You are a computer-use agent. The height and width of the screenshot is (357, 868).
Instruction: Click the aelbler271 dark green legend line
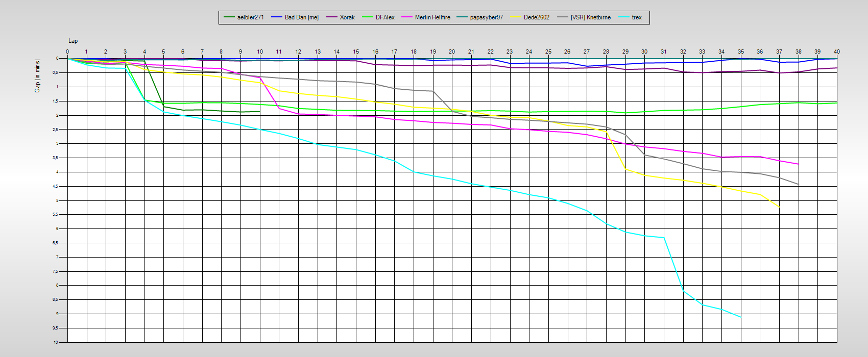point(229,17)
